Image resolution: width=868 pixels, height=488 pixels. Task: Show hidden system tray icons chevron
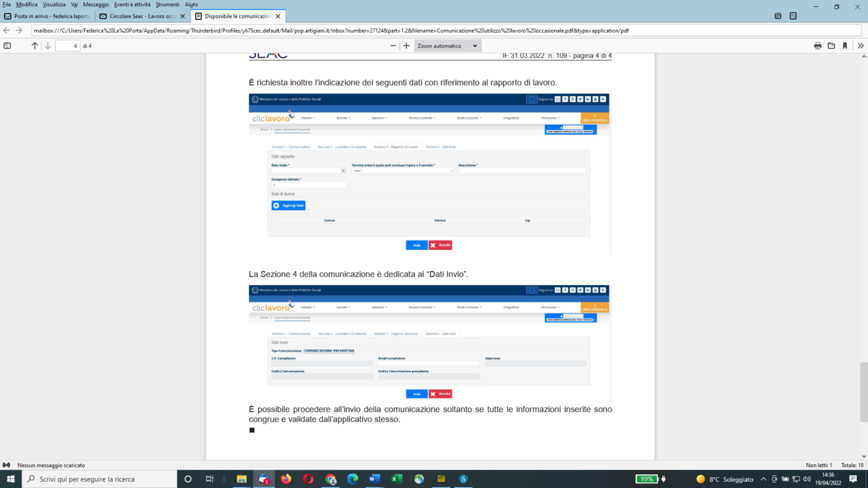(764, 479)
